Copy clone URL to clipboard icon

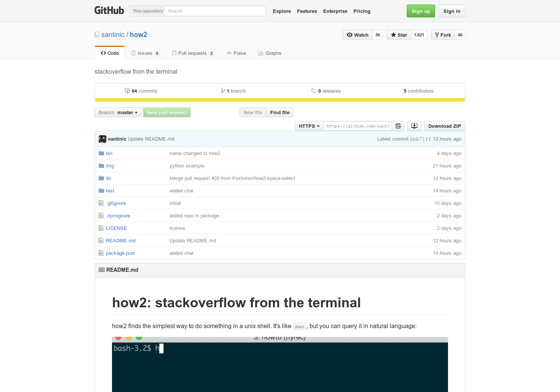398,126
